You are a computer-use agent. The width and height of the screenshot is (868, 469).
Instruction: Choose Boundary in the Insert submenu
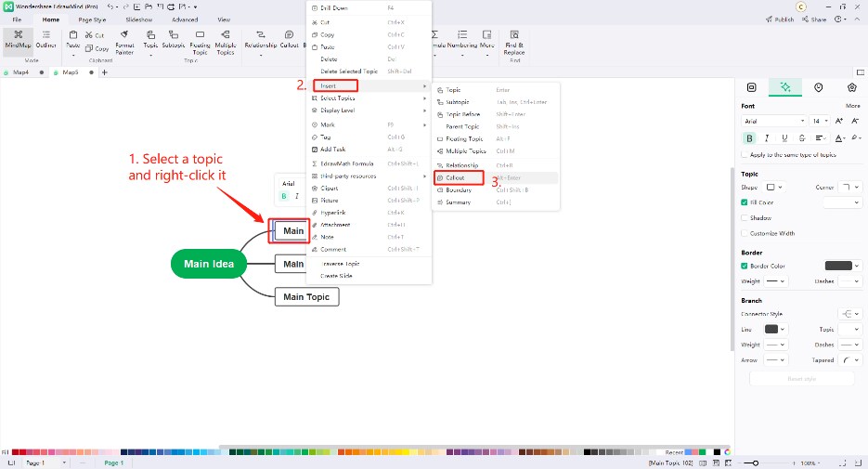coord(496,190)
